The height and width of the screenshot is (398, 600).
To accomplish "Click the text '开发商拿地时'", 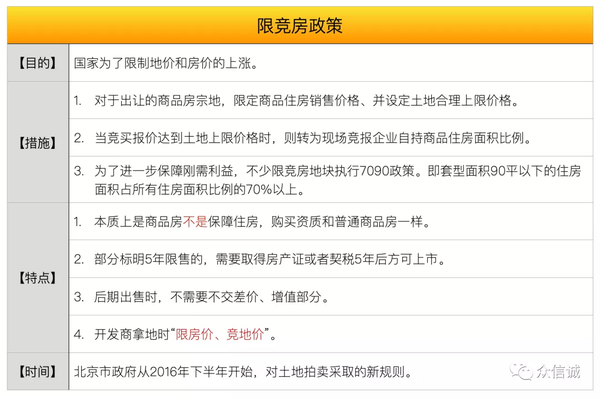I will click(x=132, y=334).
